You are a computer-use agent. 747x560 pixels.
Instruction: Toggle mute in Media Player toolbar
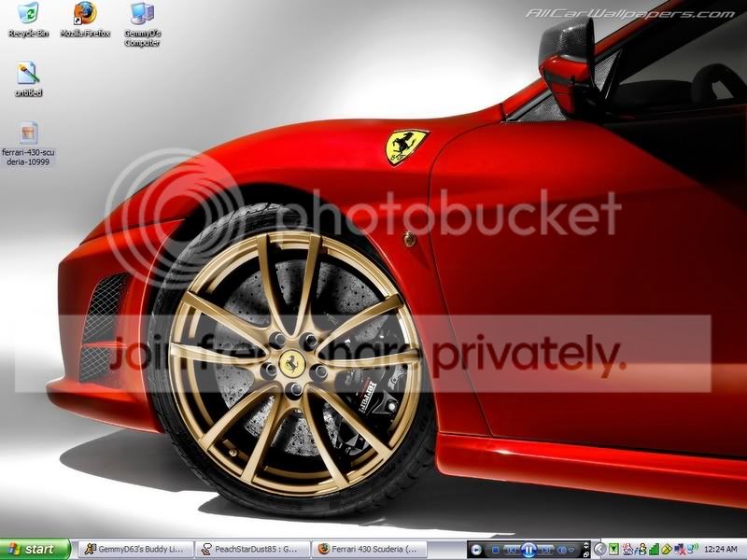[561, 550]
